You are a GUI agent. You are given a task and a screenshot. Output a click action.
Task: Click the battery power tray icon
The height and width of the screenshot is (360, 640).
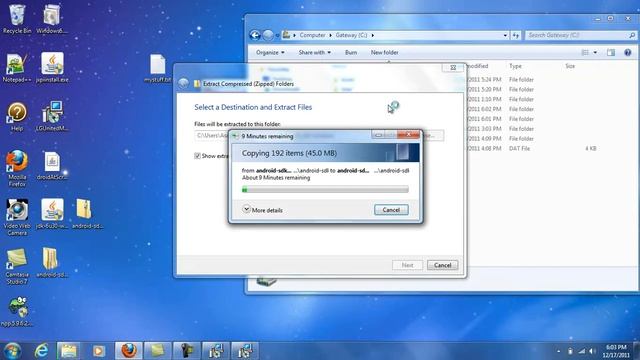click(570, 351)
